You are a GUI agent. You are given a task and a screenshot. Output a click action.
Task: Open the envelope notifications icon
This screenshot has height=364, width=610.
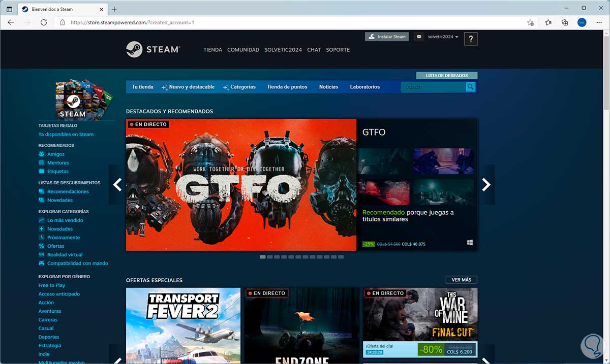(418, 37)
